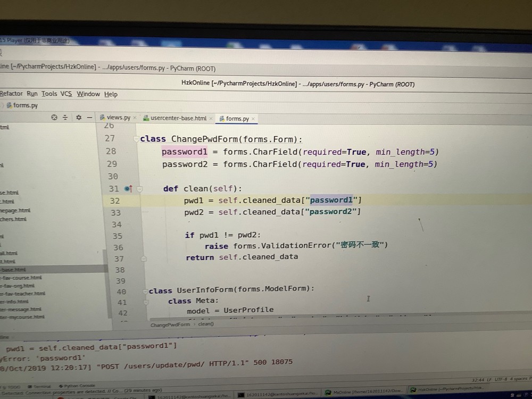Image resolution: width=532 pixels, height=399 pixels.
Task: Open the Window menu
Action: click(x=88, y=94)
